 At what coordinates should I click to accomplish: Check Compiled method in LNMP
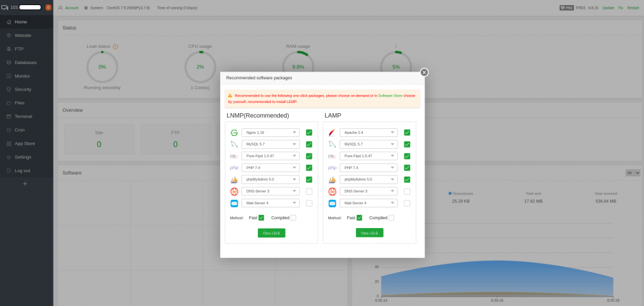point(293,218)
